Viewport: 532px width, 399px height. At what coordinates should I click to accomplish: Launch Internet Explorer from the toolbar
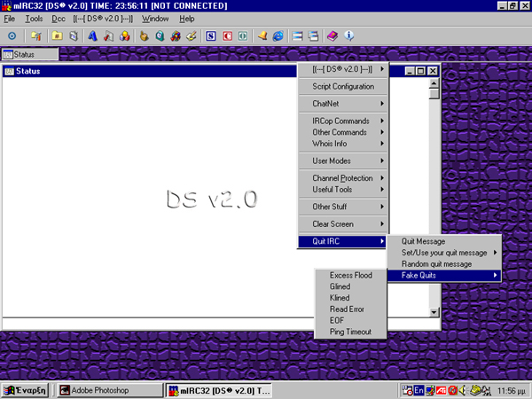278,35
